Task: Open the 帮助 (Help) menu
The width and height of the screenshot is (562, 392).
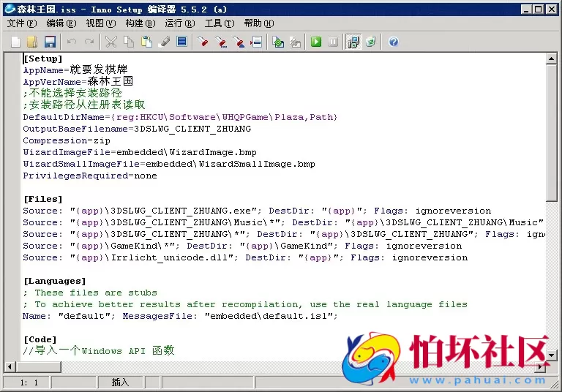Action: (x=257, y=23)
